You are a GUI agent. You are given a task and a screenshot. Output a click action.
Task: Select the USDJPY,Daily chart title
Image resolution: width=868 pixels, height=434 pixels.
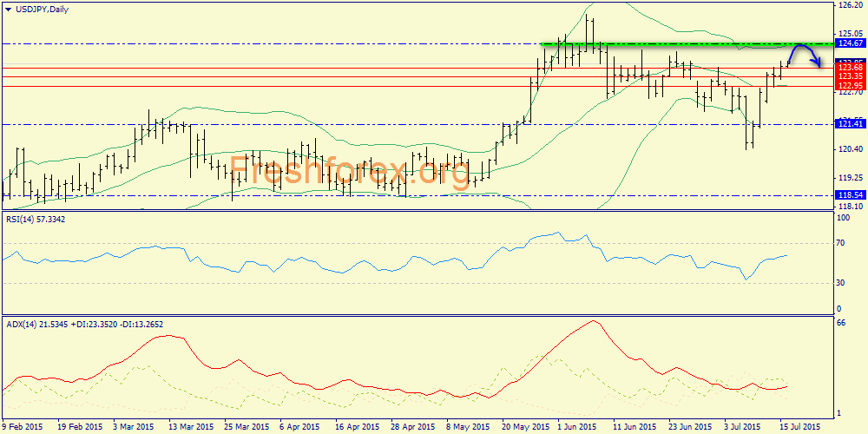click(x=41, y=10)
